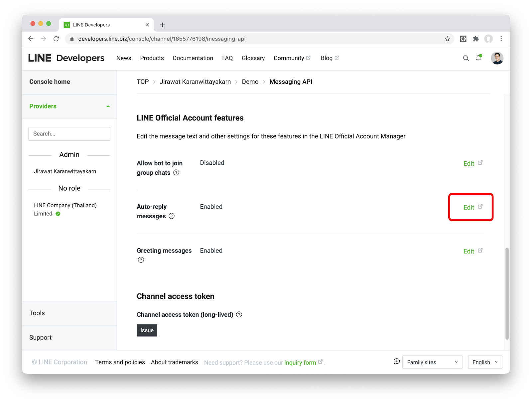Go forward with the browser forward arrow
This screenshot has height=403, width=532.
44,39
